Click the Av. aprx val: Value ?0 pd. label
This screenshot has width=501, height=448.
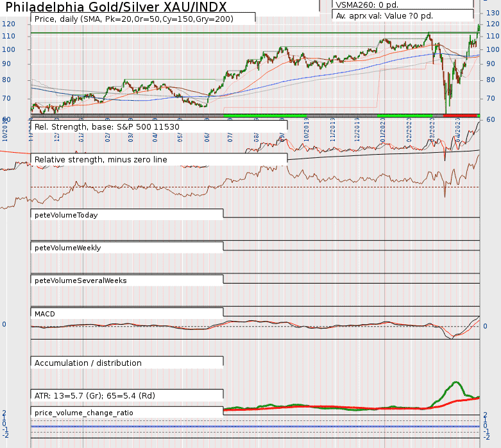pos(384,15)
